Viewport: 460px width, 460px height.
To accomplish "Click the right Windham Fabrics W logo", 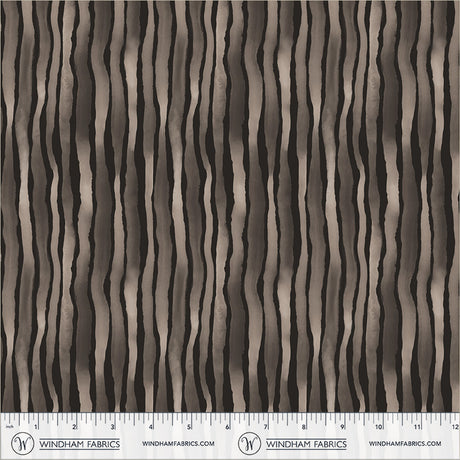I will coord(249,444).
